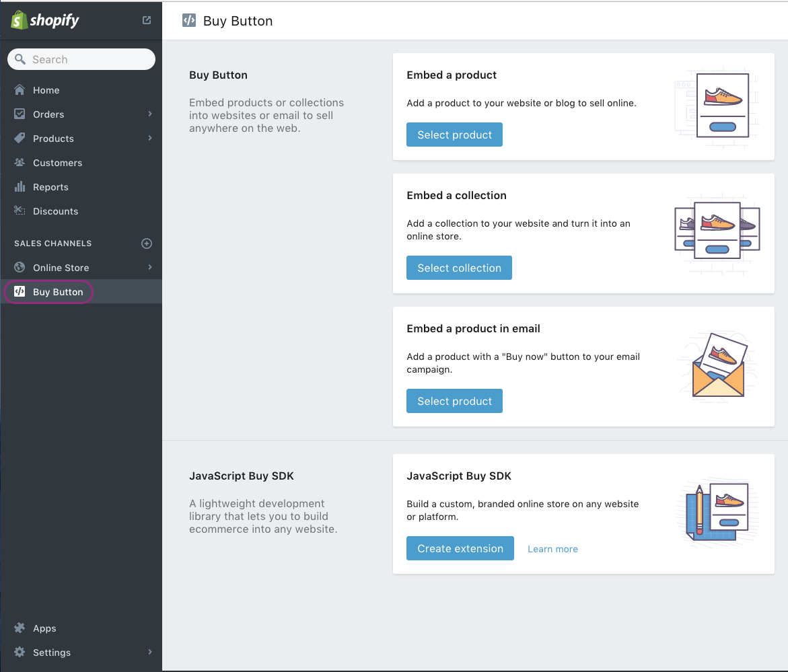Click the search magnifier icon
The height and width of the screenshot is (672, 788).
point(20,59)
